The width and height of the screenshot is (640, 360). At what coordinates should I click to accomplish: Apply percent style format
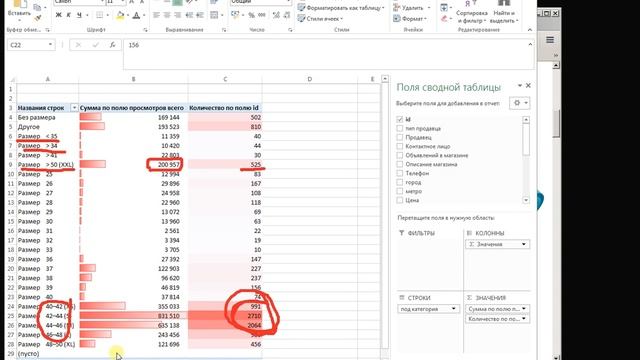pos(251,15)
